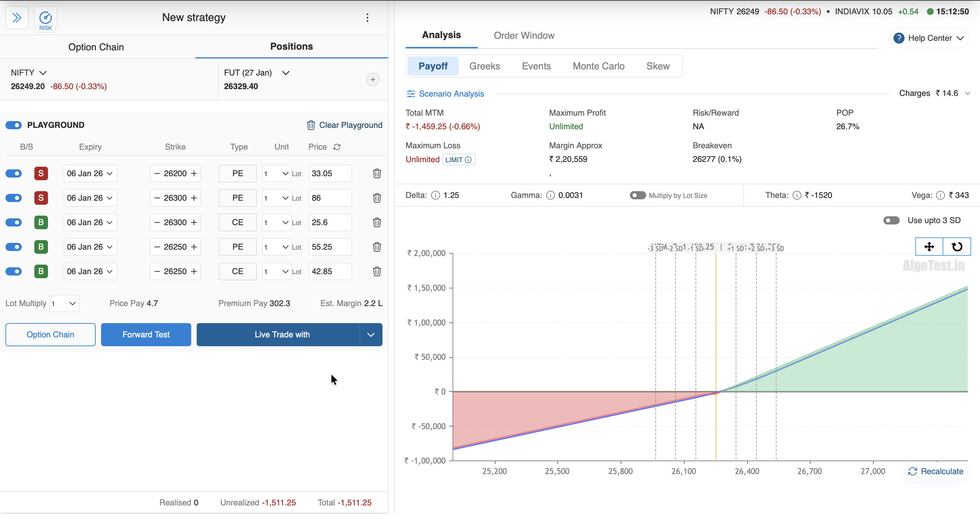The width and height of the screenshot is (980, 519).
Task: Delete the 26200 PE leg with trash icon
Action: 377,174
